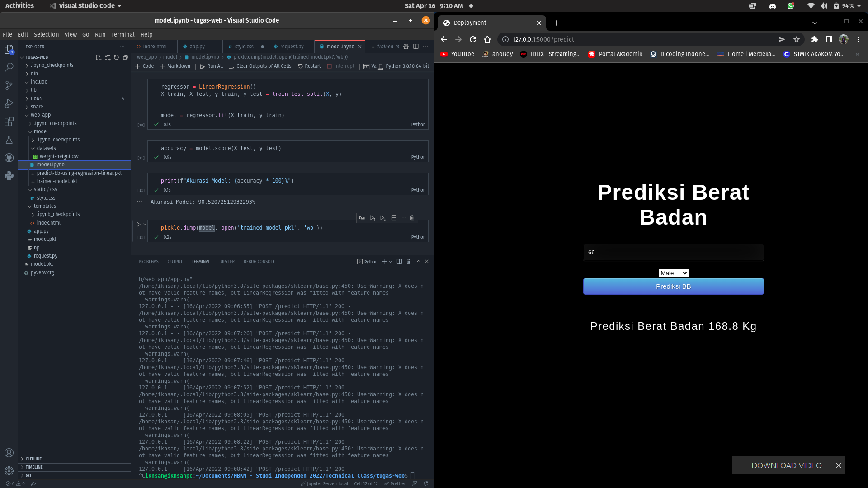Run all notebook cells with Run All icon
This screenshot has width=868, height=488.
coord(211,66)
